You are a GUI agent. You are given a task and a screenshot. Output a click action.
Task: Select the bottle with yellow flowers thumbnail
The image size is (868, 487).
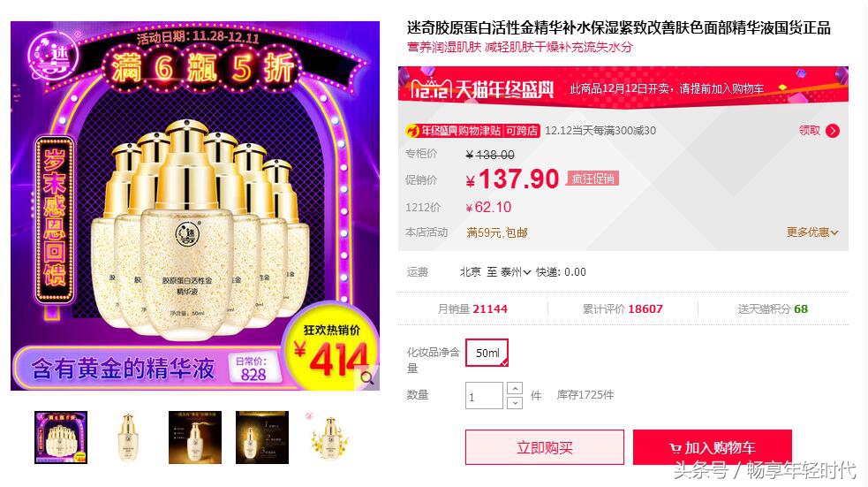point(329,438)
